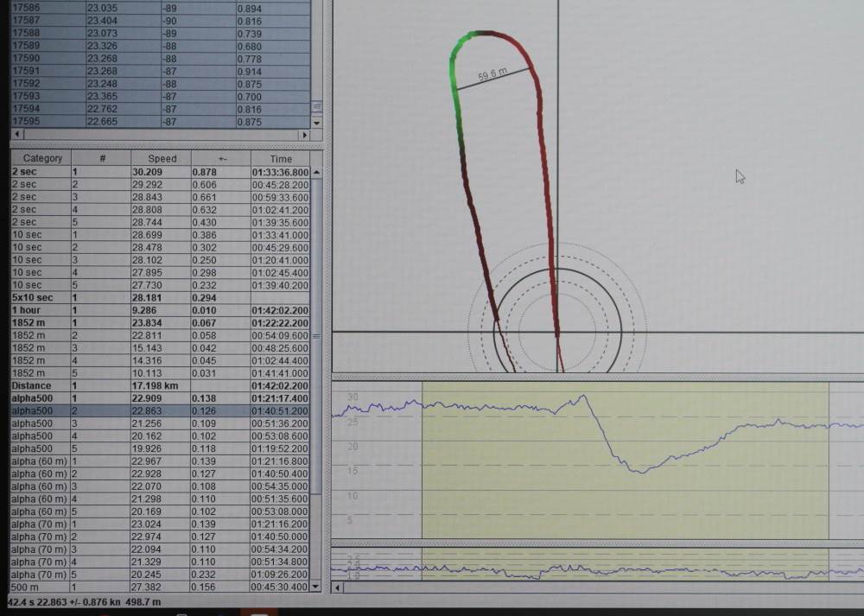Viewport: 864px width, 616px height.
Task: Click the track table's right scroll arrow
Action: (x=303, y=136)
